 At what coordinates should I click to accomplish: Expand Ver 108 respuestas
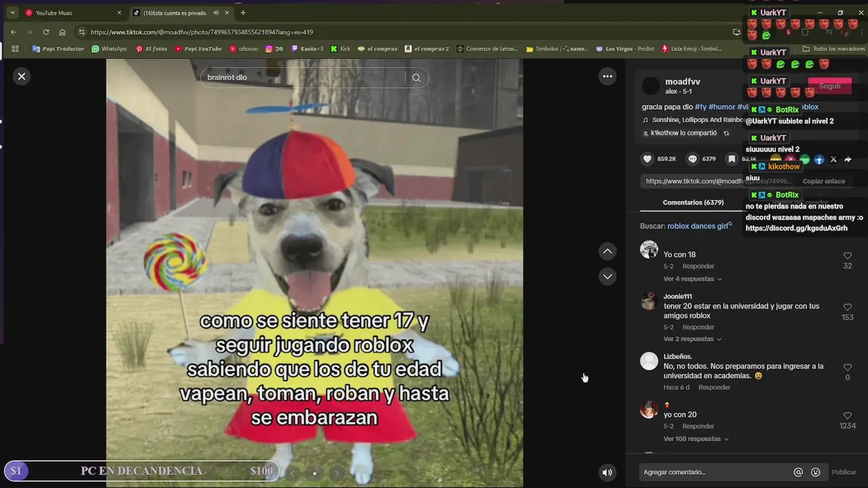(x=696, y=439)
